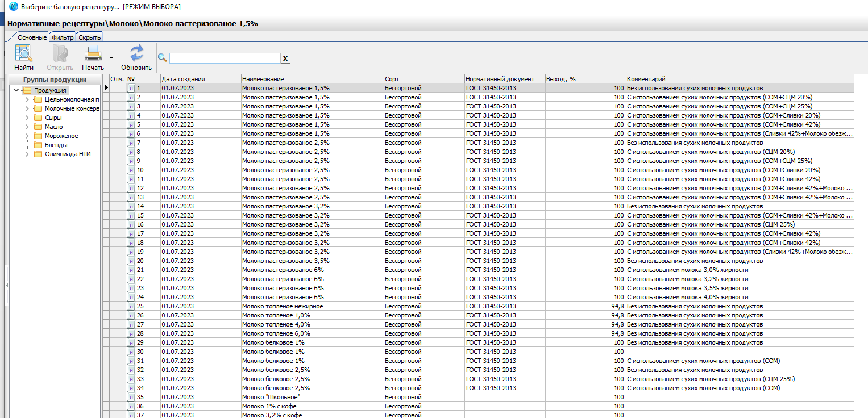The height and width of the screenshot is (418, 868).
Task: Clear the search with the X button
Action: (x=285, y=58)
